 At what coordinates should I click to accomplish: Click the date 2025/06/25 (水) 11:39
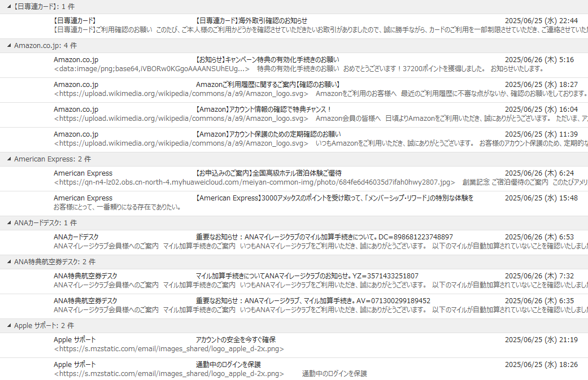point(541,134)
